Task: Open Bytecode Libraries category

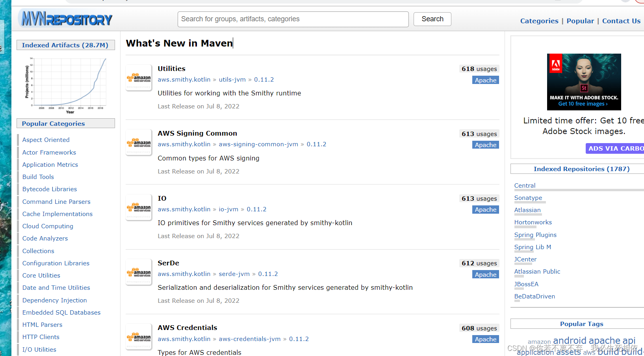Action: pyautogui.click(x=50, y=189)
